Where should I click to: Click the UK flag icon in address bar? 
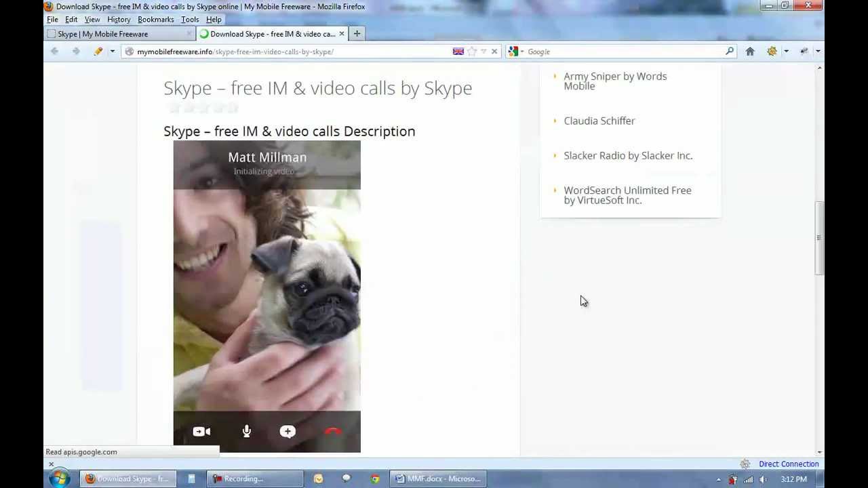(458, 52)
